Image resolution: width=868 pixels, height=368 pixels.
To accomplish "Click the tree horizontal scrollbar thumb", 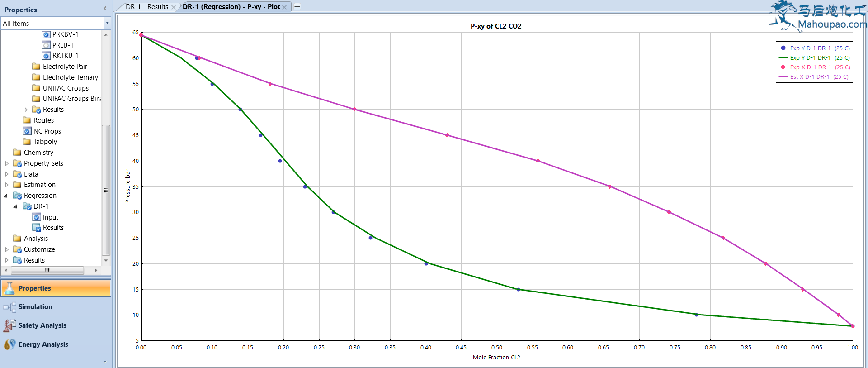I will 47,270.
